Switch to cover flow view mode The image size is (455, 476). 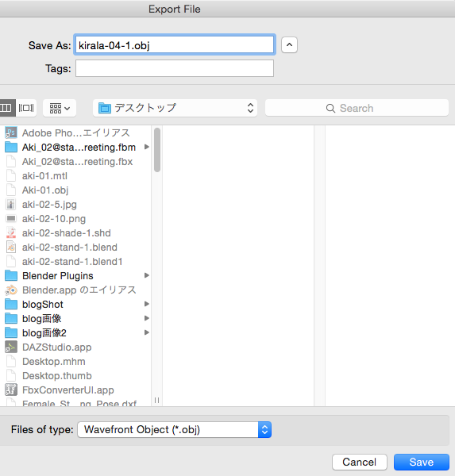click(26, 108)
